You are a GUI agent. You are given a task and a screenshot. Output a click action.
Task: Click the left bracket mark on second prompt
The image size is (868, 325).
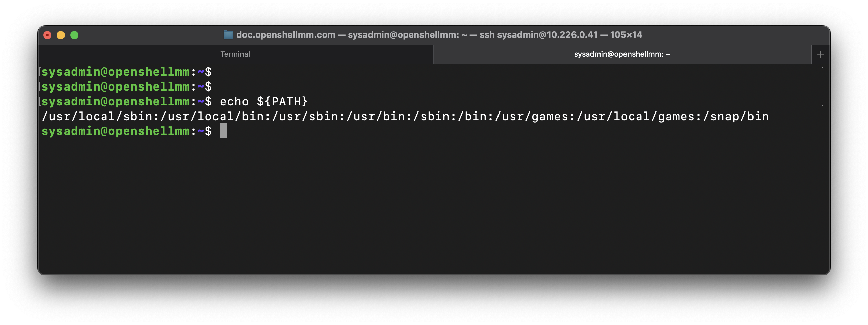[x=40, y=86]
